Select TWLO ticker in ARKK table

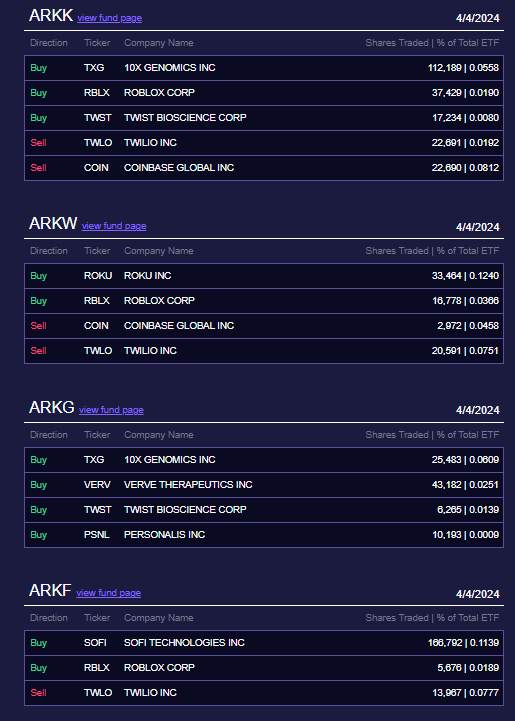click(x=98, y=143)
